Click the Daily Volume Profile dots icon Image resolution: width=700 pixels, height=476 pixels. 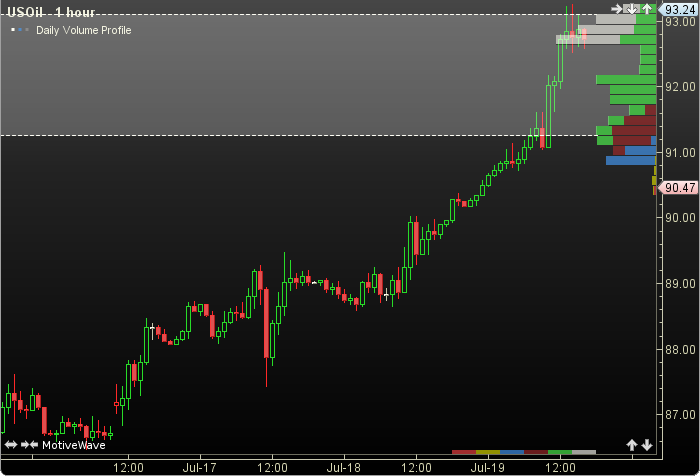point(20,30)
